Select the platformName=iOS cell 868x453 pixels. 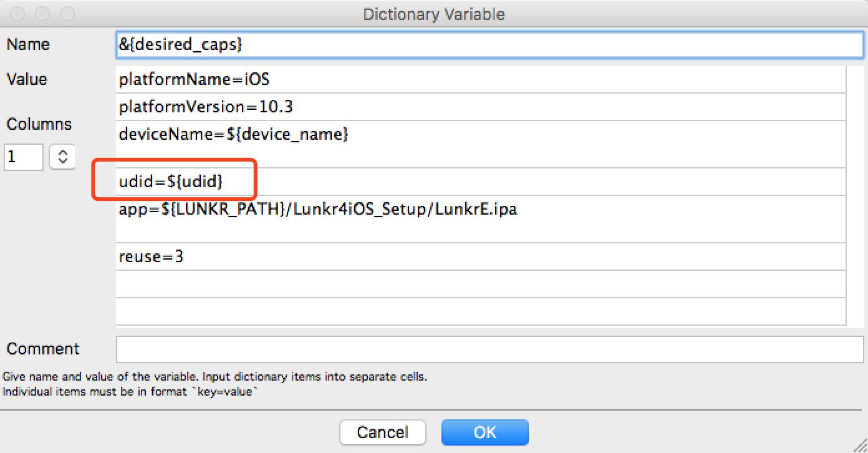[481, 79]
